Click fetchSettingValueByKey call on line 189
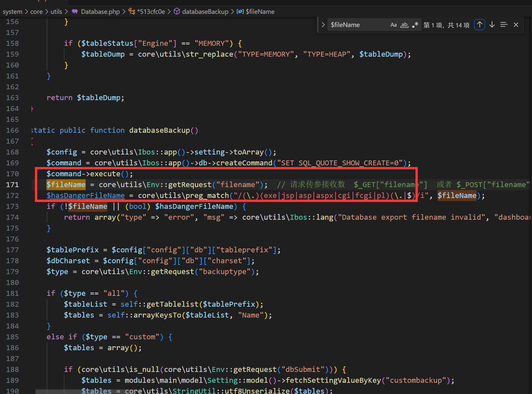The width and height of the screenshot is (532, 394). [333, 380]
